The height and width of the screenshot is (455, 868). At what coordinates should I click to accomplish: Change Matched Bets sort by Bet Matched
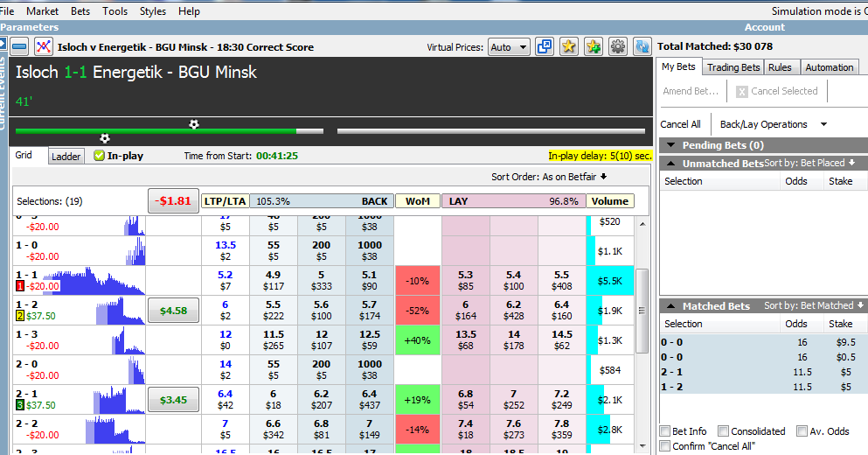[814, 305]
